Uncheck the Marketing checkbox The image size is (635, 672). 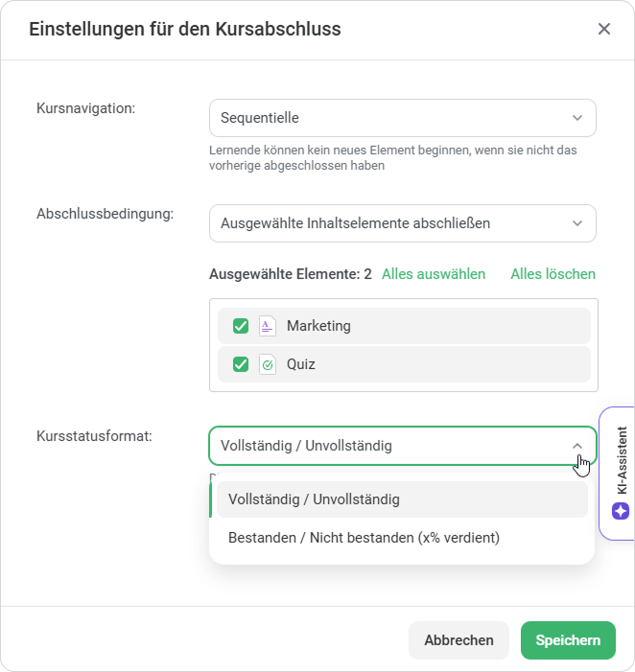241,326
